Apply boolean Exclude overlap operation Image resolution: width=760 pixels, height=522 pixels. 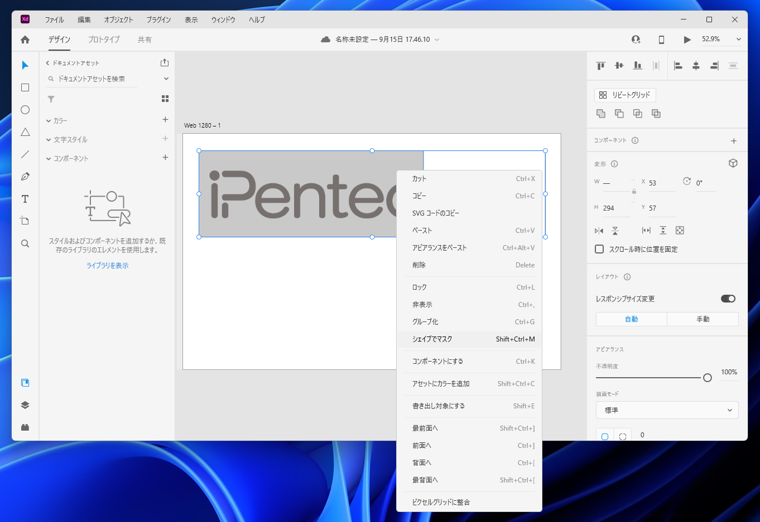656,113
